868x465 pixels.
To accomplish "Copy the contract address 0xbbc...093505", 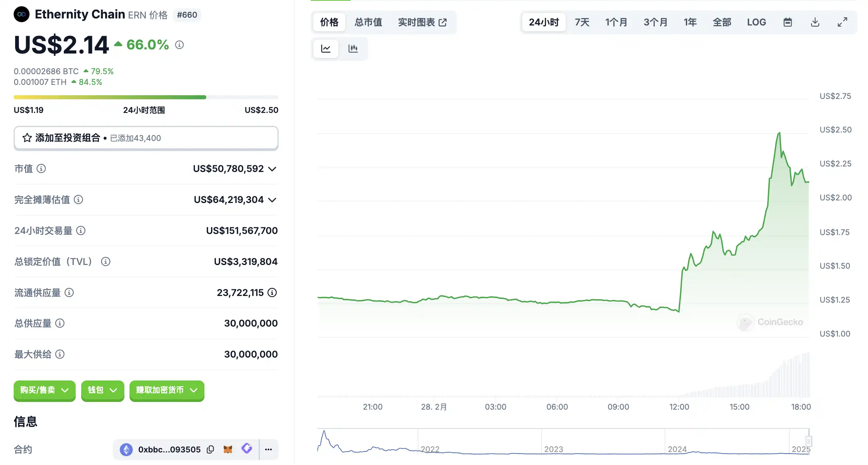I will pos(210,449).
